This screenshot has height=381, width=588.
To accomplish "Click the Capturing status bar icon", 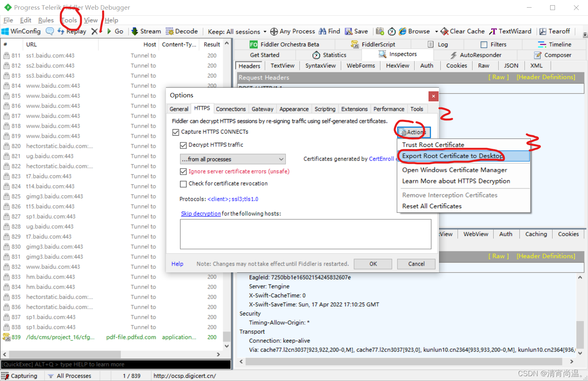I will (5, 376).
